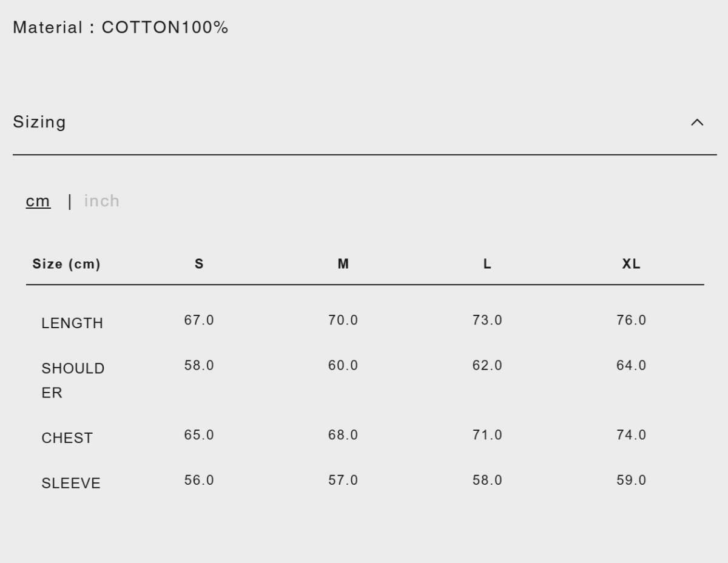Click the S size column header
Screen dimensions: 728x563
[x=199, y=264]
